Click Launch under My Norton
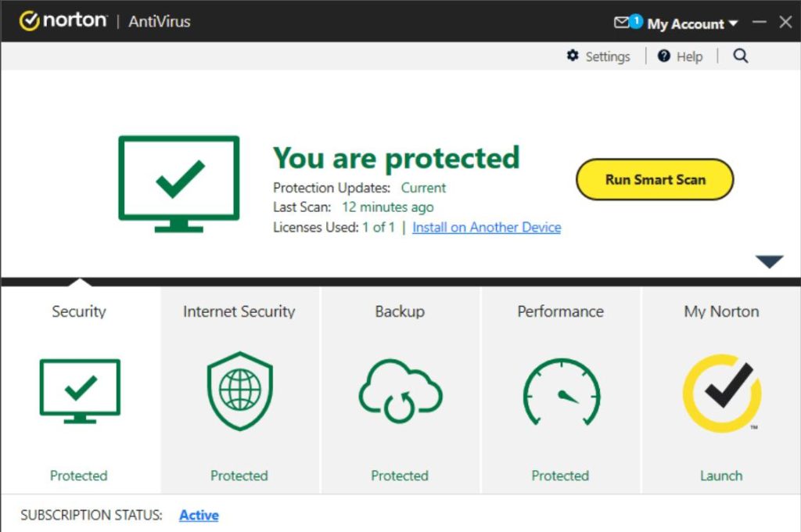801x532 pixels. click(721, 476)
